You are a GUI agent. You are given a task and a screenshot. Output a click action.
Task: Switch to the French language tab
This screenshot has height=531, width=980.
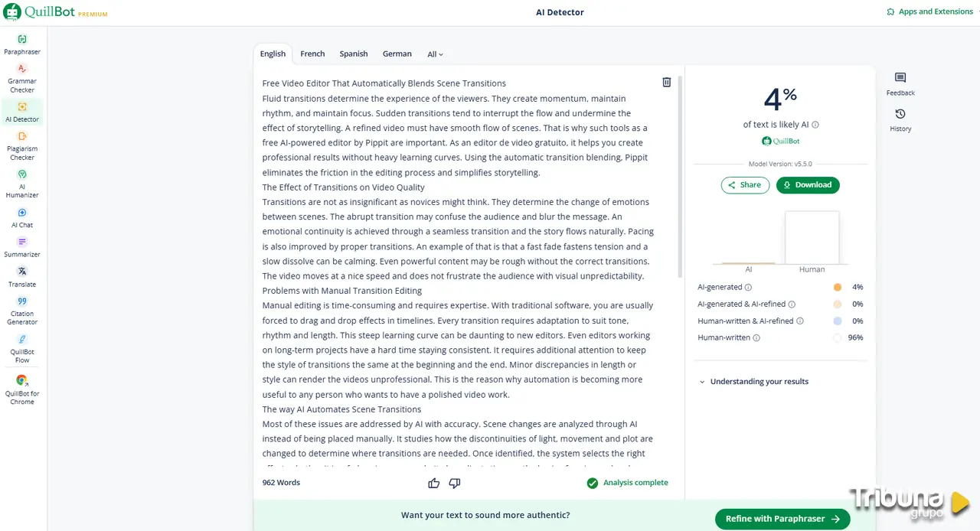[312, 54]
